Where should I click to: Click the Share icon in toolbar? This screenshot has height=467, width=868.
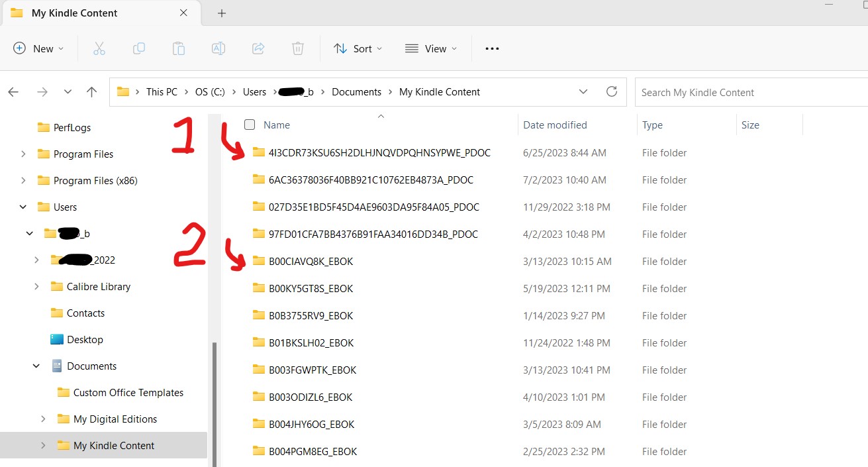258,48
